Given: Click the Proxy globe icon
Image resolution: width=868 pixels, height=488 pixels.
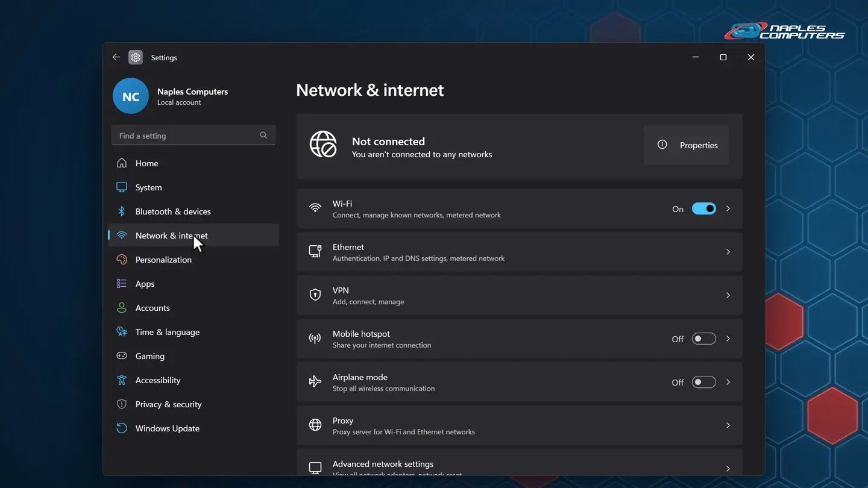Looking at the screenshot, I should [x=315, y=425].
